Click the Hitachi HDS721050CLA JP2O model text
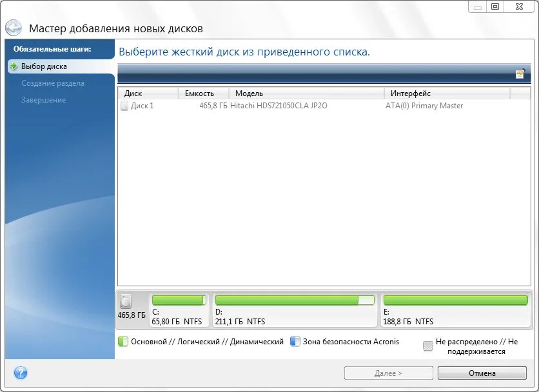This screenshot has height=392, width=539. pos(279,106)
